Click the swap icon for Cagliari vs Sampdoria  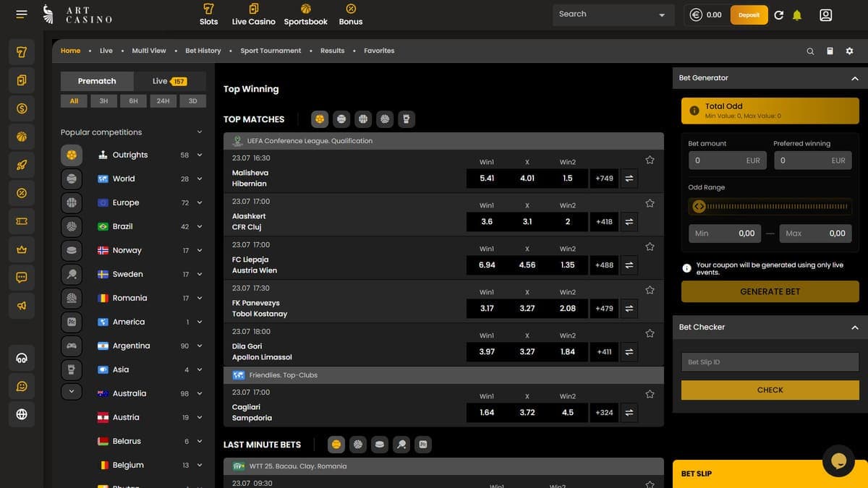point(629,412)
